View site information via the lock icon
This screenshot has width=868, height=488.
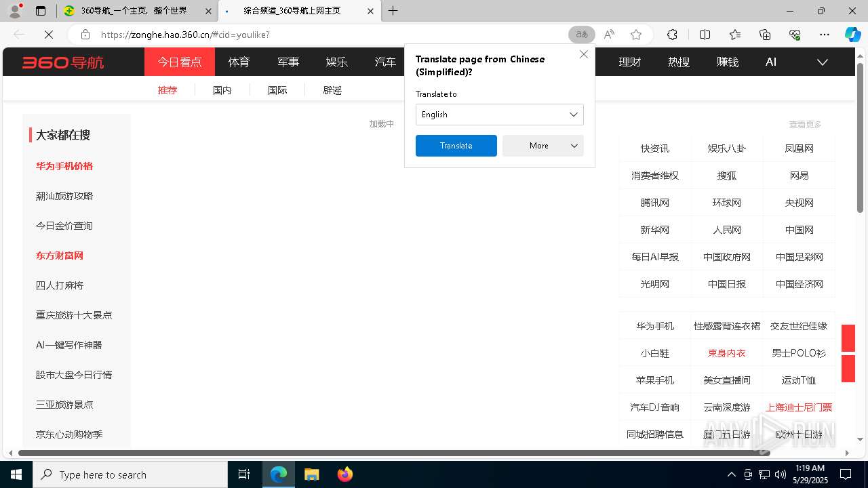[x=85, y=35]
